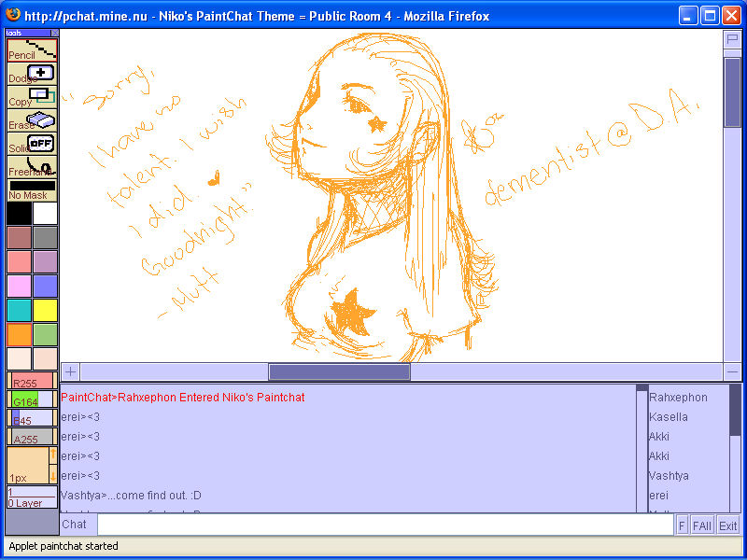This screenshot has width=747, height=560.
Task: Click the canvas vertical scrollbar thumb
Action: point(733,92)
